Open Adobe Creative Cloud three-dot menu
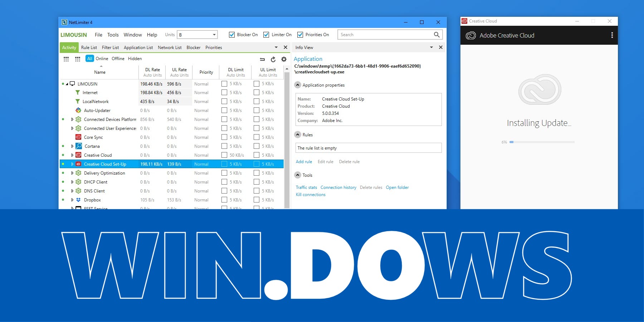The height and width of the screenshot is (322, 644). pos(612,35)
